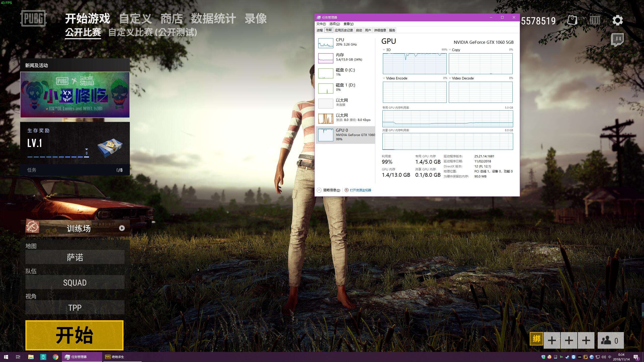
Task: Open the PUBG coupon tag icon
Action: click(572, 20)
